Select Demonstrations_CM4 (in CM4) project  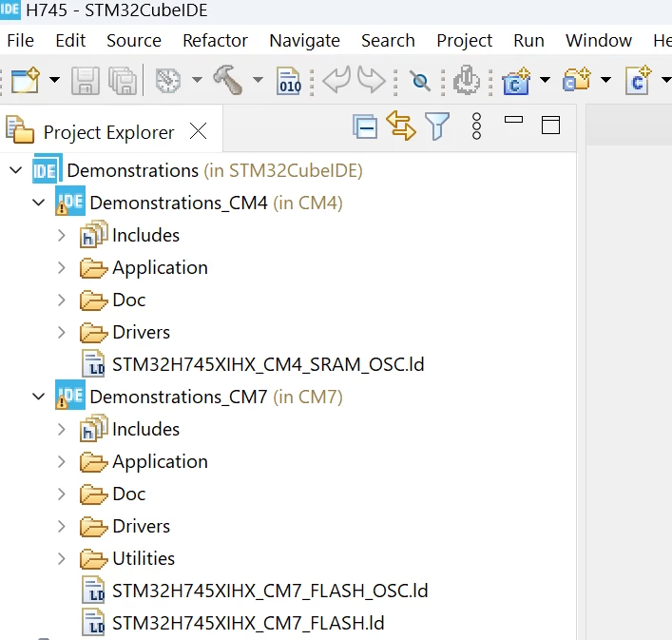[x=216, y=203]
